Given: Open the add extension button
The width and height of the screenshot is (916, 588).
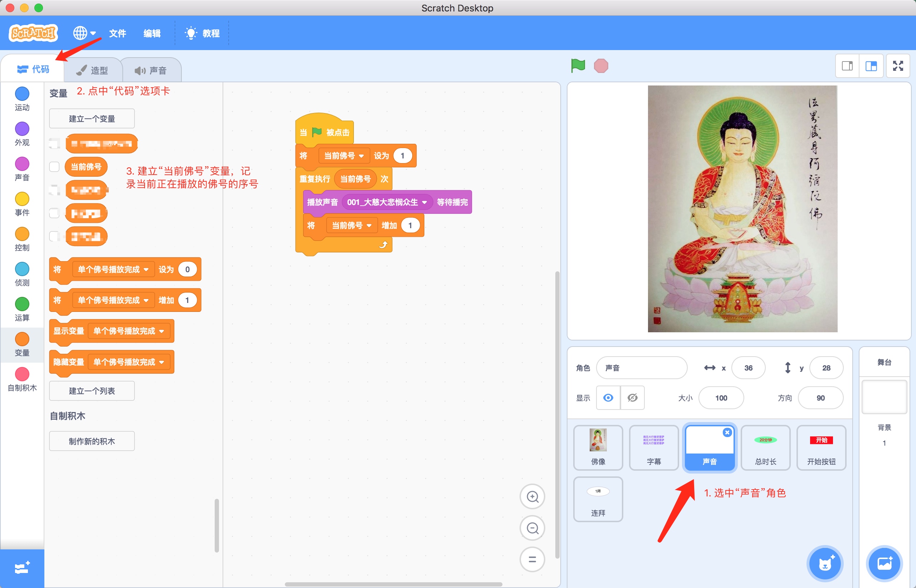Looking at the screenshot, I should click(x=22, y=568).
